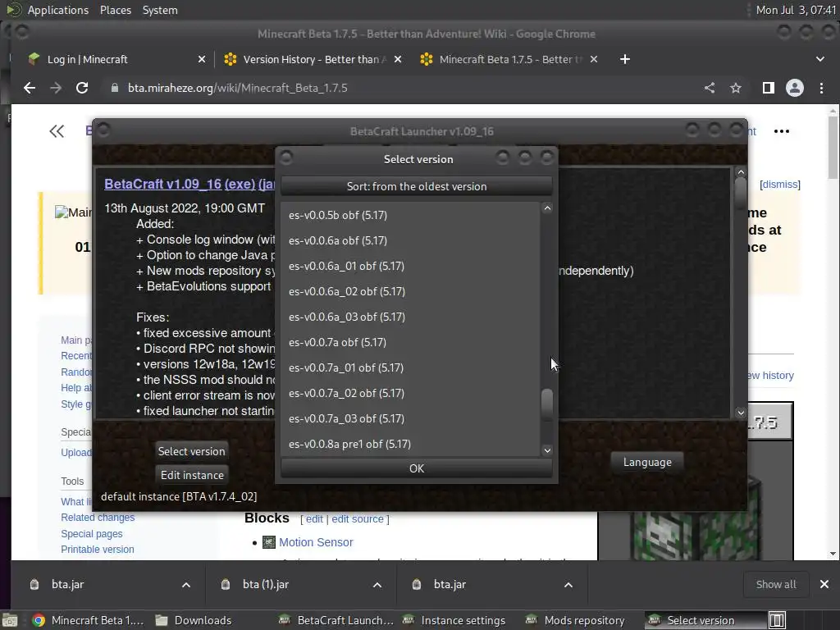Select version es-v0.0.6a_01 obf (5.17)
Viewport: 840px width, 630px height.
tap(410, 266)
